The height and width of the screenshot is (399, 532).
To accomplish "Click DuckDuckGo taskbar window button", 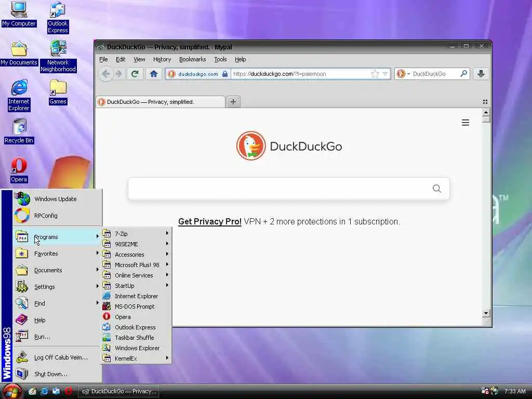I will click(119, 391).
